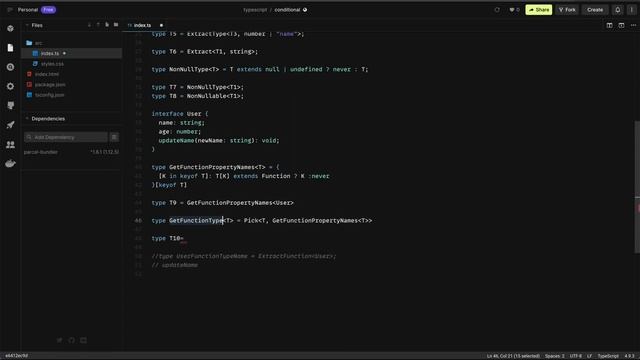Open styles.css in the file tree
The height and width of the screenshot is (360, 640).
pos(52,64)
